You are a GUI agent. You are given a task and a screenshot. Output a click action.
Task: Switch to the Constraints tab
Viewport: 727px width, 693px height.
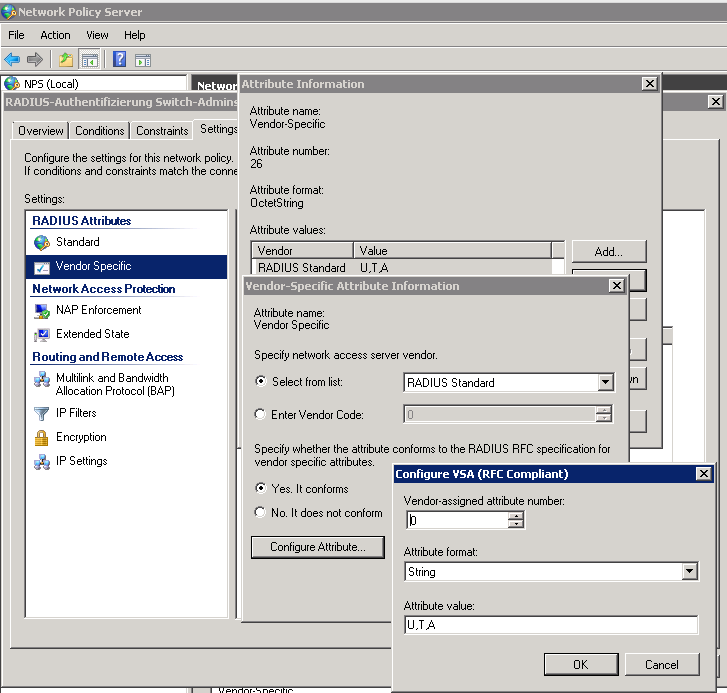point(162,131)
